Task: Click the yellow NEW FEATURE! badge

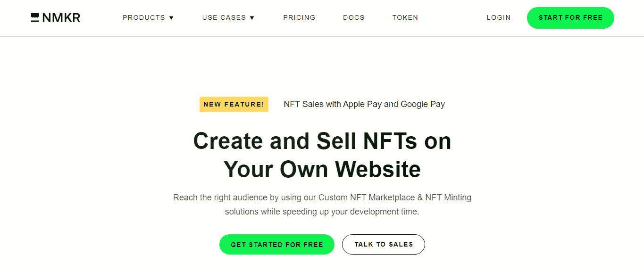Action: 234,104
